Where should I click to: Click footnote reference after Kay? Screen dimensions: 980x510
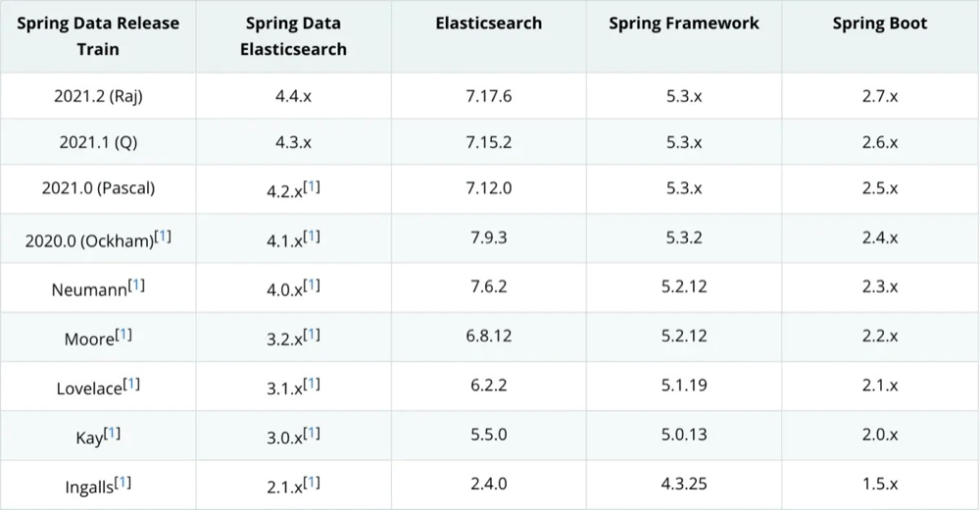coord(112,433)
